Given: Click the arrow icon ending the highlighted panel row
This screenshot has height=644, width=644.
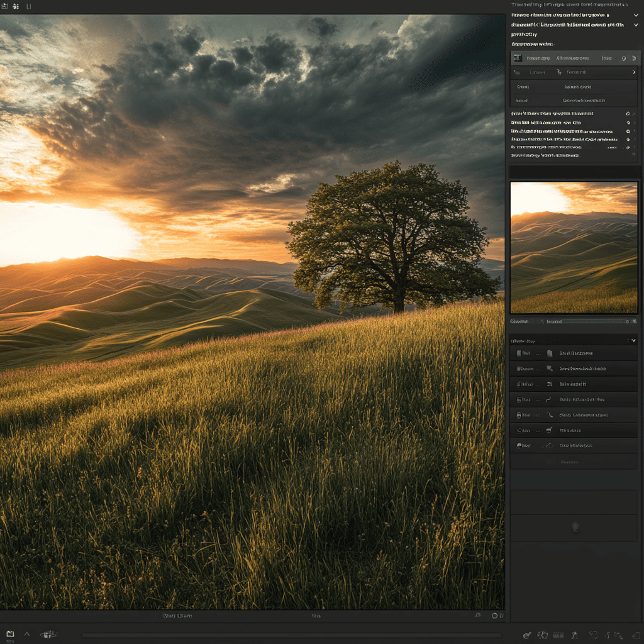Looking at the screenshot, I should coord(634,58).
